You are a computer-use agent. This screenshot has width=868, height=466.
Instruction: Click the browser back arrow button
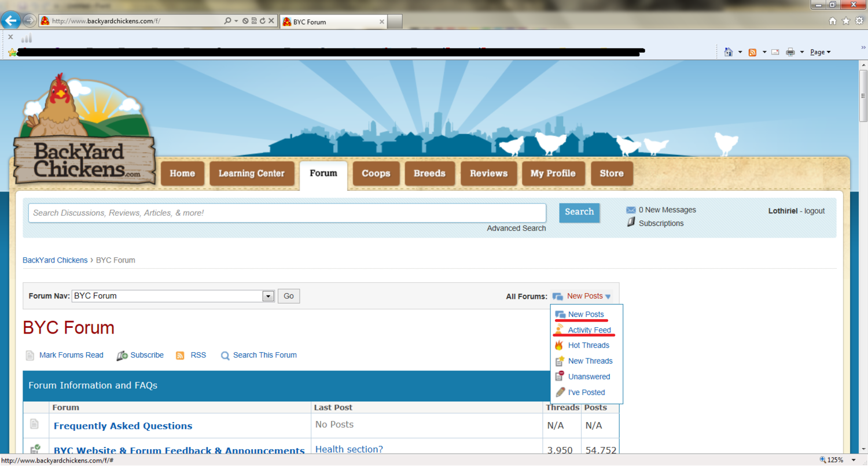tap(11, 21)
